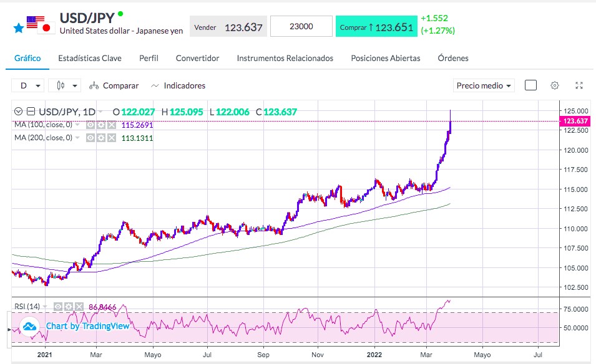Click the minus box next to USD/JPY, 1D

[x=31, y=112]
